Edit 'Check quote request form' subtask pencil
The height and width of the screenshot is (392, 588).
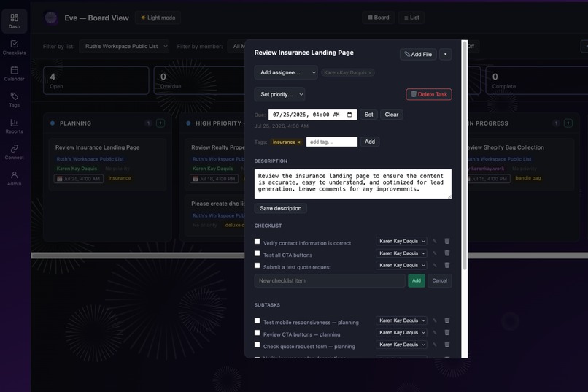point(435,345)
